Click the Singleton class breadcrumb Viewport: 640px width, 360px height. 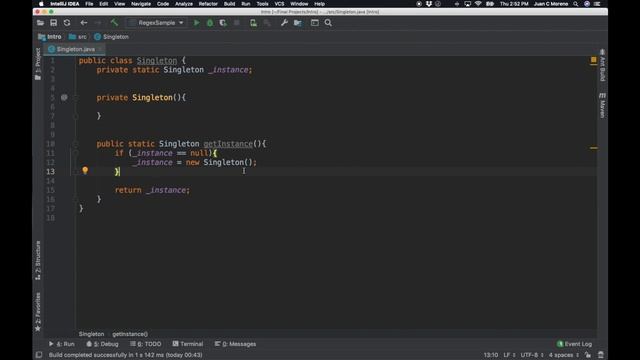pos(111,37)
